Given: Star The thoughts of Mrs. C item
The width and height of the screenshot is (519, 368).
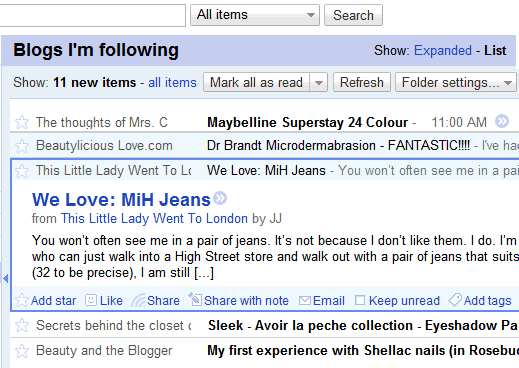Looking at the screenshot, I should [x=22, y=122].
